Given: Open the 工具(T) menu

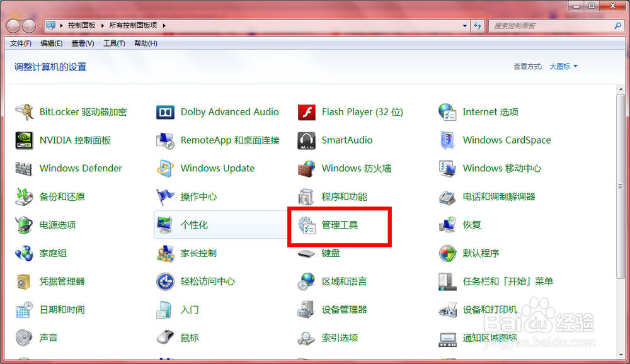Looking at the screenshot, I should pyautogui.click(x=114, y=43).
